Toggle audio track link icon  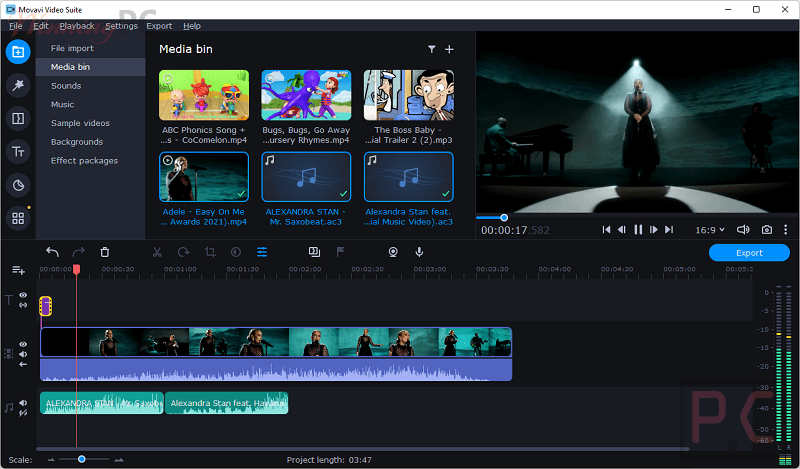tap(23, 413)
